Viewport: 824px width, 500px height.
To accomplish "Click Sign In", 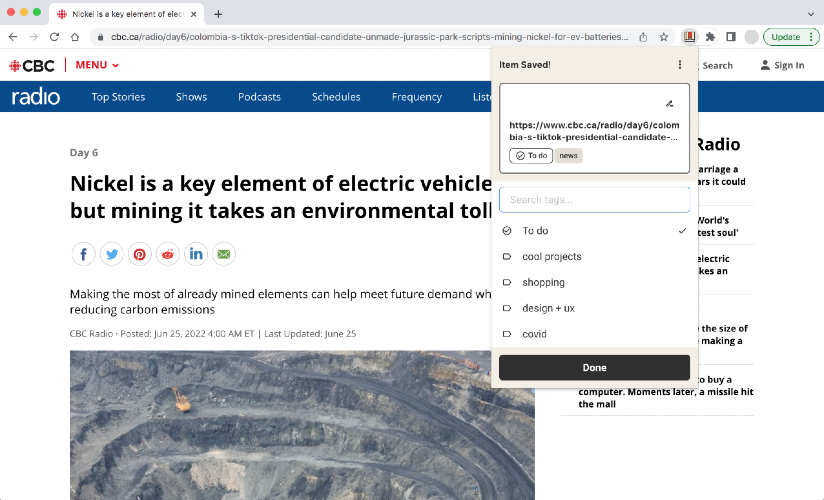I will tap(782, 65).
